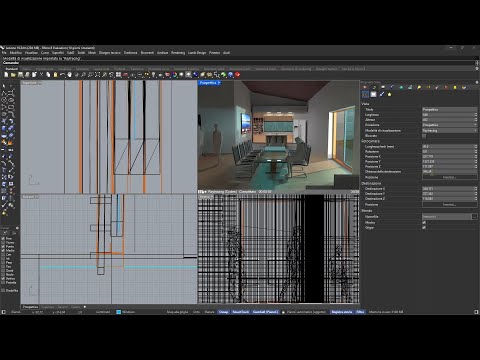Open the green sphere panel tab icon

click(x=401, y=87)
